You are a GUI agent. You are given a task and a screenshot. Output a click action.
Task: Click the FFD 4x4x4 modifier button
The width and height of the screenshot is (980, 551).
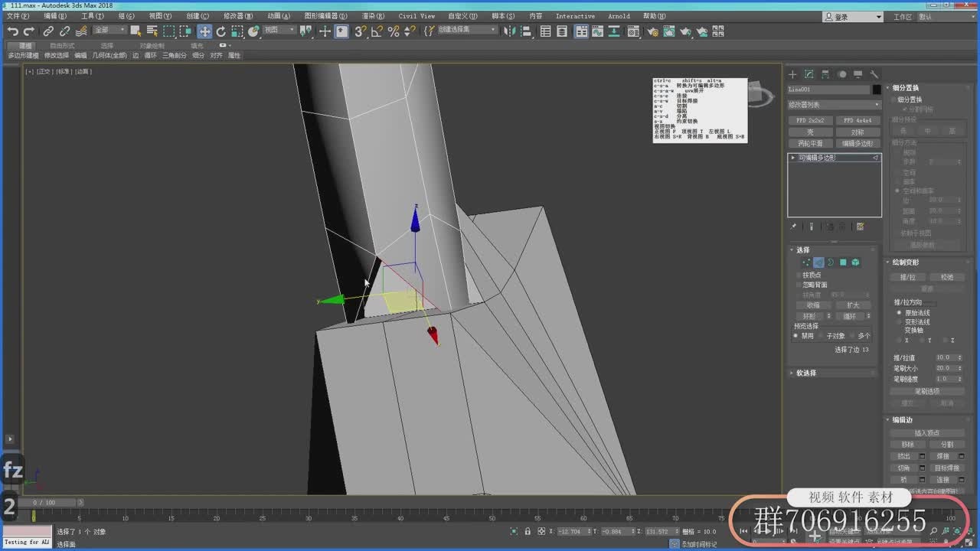point(857,121)
